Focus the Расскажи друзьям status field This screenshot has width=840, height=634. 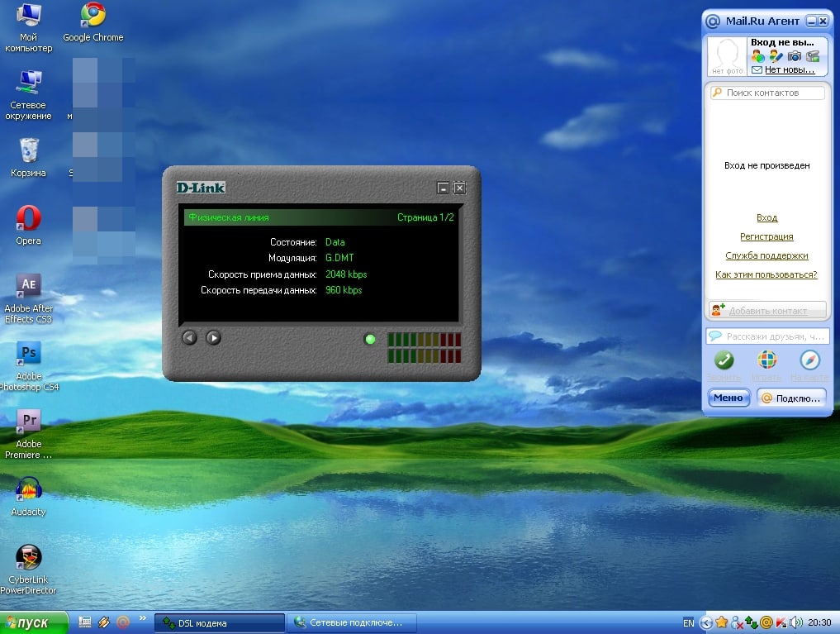(x=767, y=336)
